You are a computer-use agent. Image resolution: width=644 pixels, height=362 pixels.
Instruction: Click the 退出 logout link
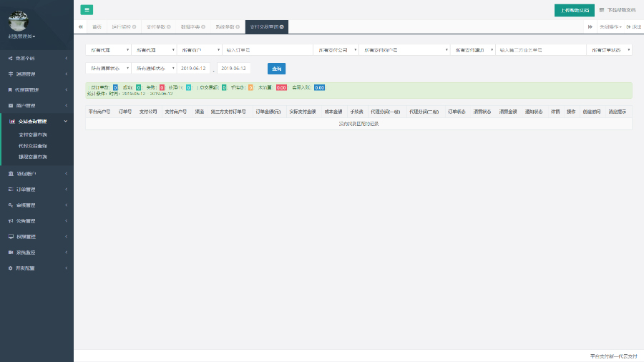tap(634, 26)
